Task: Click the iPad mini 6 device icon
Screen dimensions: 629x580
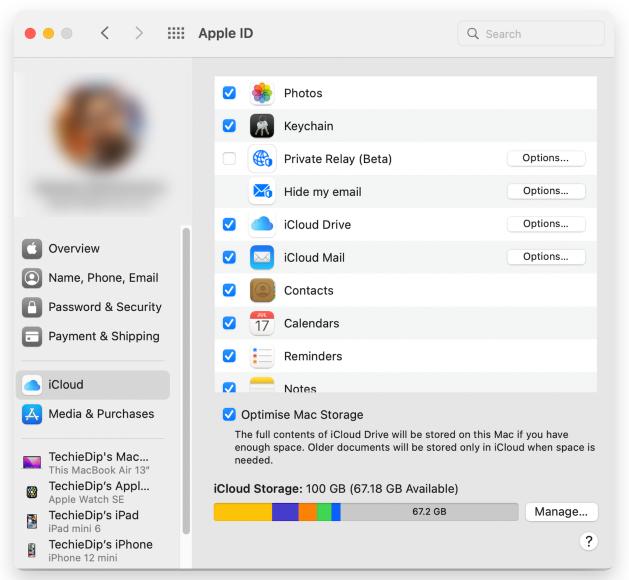Action: click(32, 521)
